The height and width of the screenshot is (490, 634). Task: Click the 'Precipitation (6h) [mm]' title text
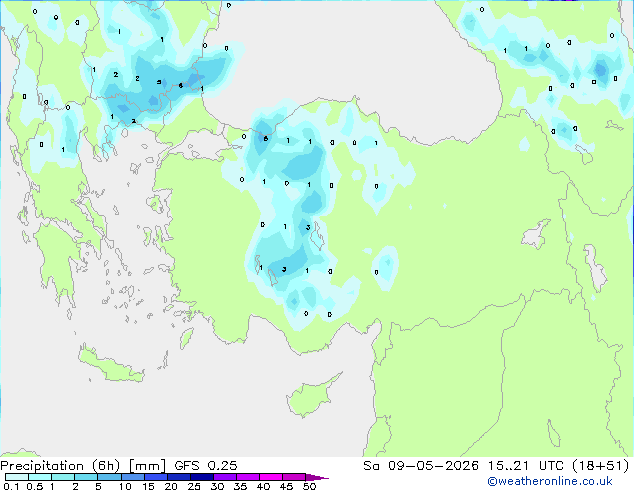click(x=83, y=466)
